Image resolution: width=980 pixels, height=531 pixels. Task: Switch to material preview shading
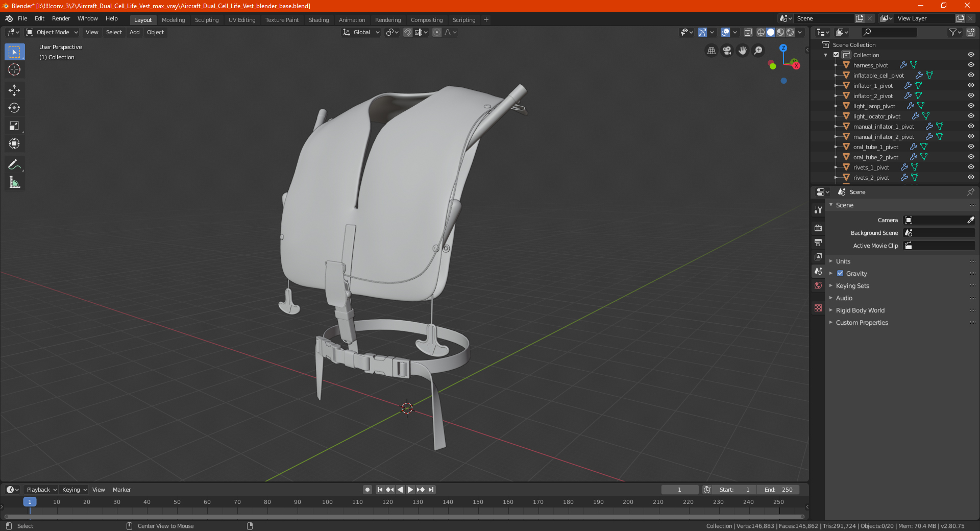(780, 32)
